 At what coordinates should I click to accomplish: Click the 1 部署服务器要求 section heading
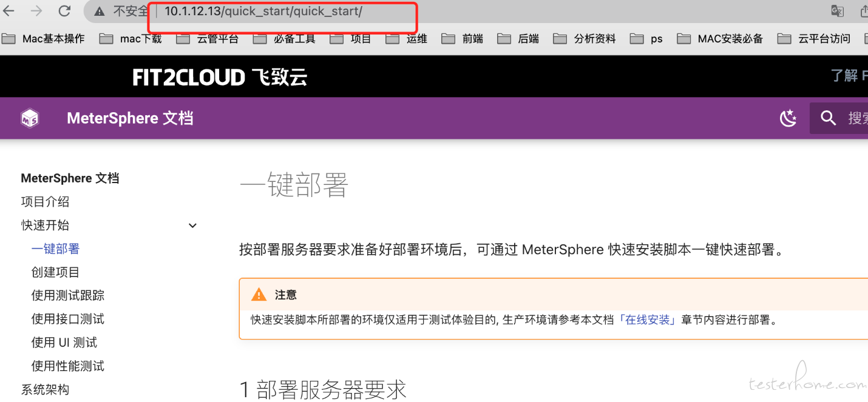click(323, 390)
